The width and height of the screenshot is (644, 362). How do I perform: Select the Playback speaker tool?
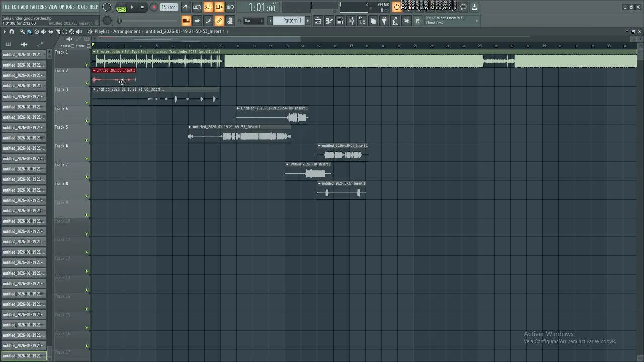coord(79,32)
